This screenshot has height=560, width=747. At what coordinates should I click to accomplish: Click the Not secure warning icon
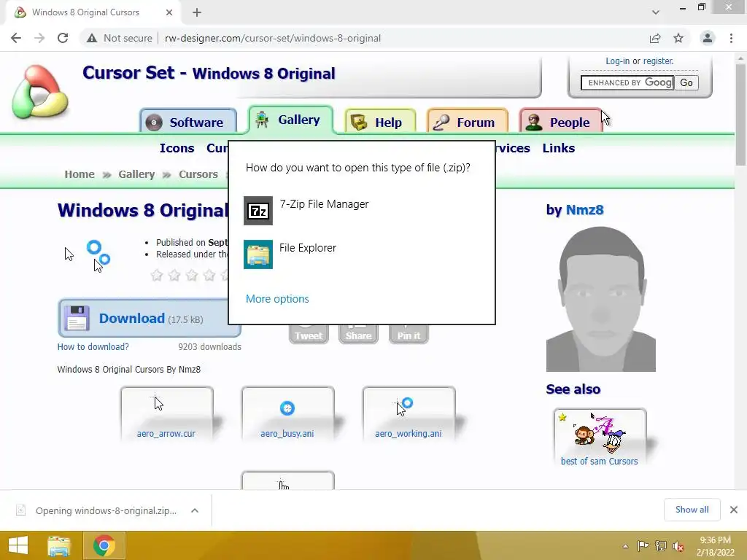tap(92, 38)
